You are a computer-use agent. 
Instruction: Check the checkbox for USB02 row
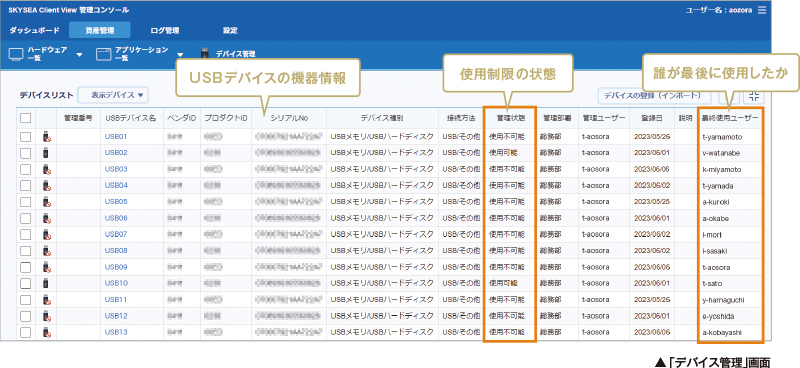(x=26, y=153)
